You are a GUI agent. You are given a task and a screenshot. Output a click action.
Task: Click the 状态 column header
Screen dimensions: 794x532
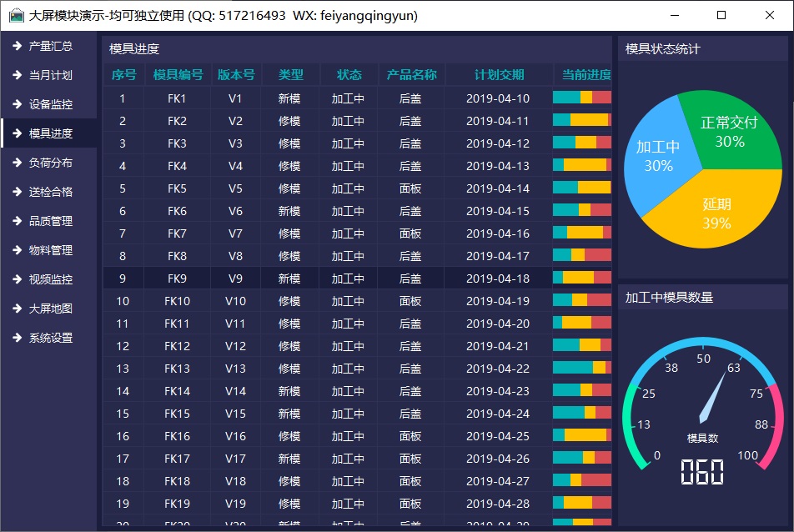pos(349,75)
